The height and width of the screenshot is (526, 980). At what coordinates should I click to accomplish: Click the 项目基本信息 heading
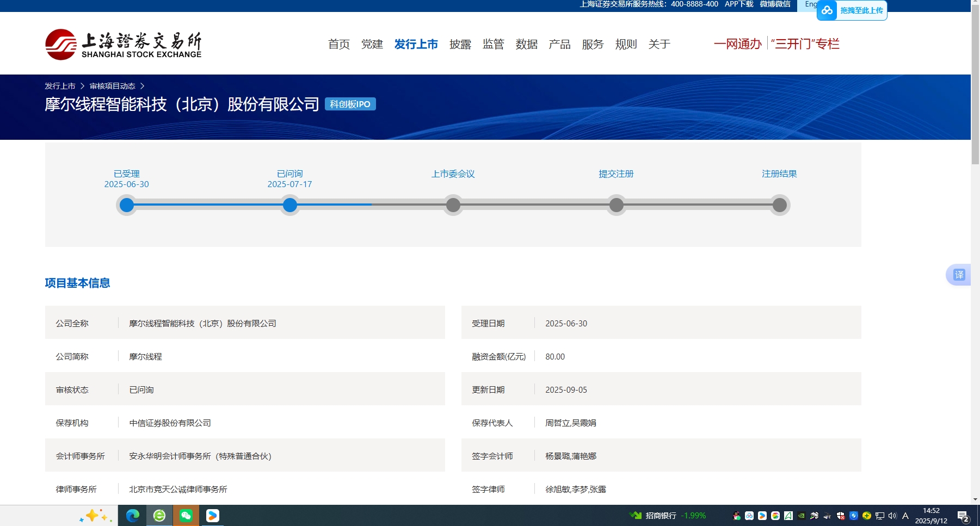click(77, 283)
